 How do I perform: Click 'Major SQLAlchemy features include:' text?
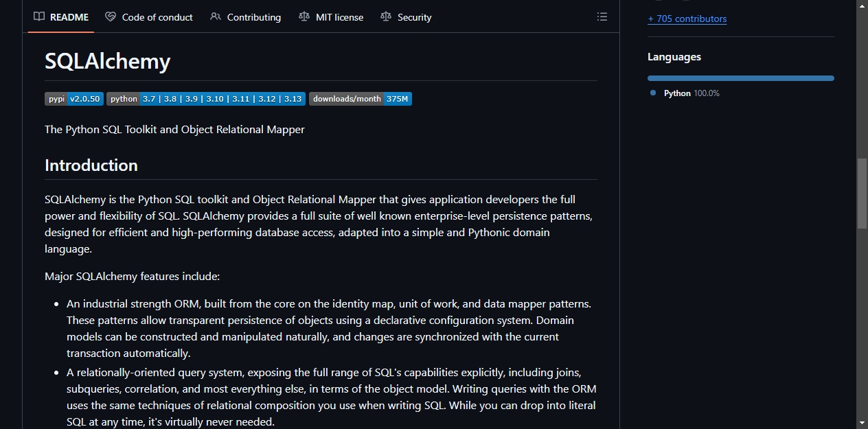132,277
